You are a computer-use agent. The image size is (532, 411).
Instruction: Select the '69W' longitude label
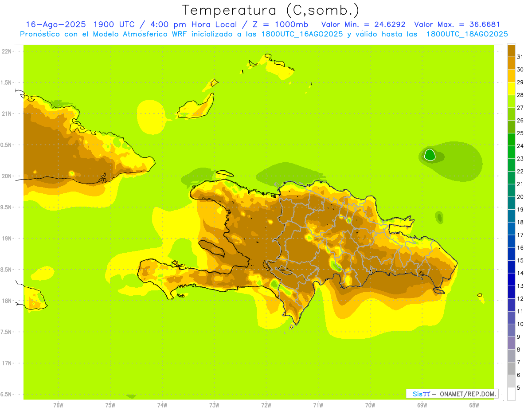pyautogui.click(x=422, y=405)
